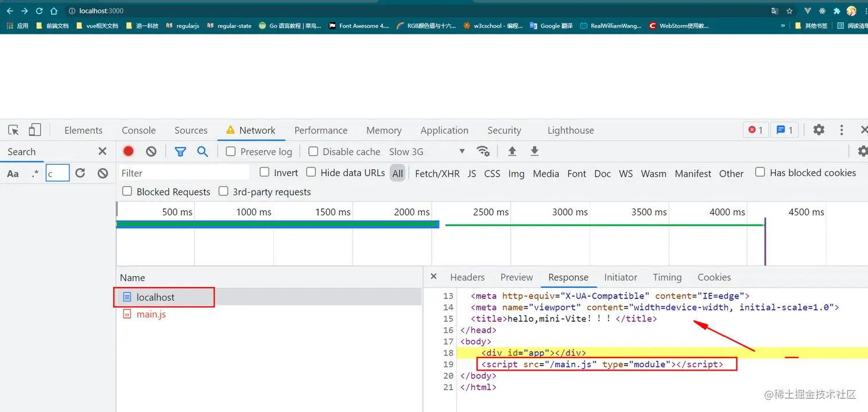Open the apps shortcut in bookmarks bar
Image resolution: width=868 pixels, height=412 pixels.
17,26
